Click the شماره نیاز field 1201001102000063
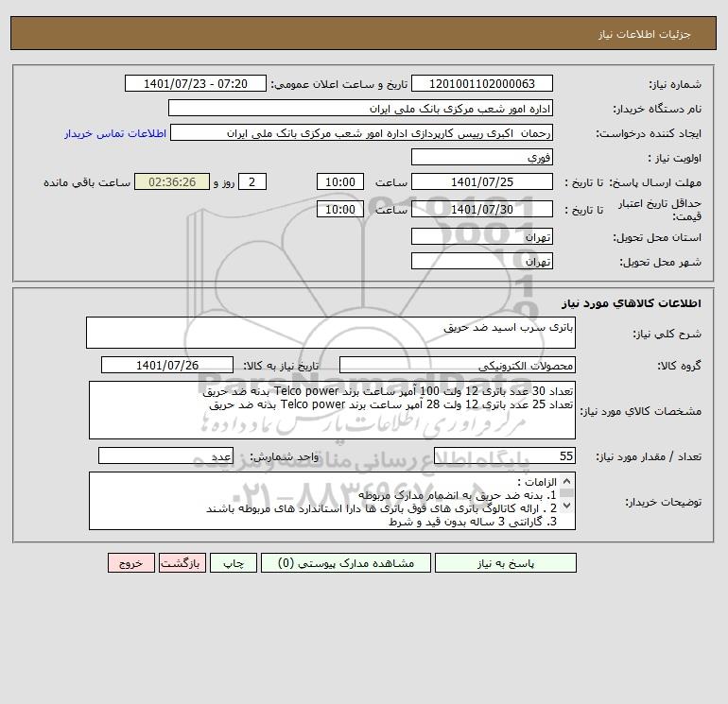Viewport: 728px width, 704px height. click(482, 83)
